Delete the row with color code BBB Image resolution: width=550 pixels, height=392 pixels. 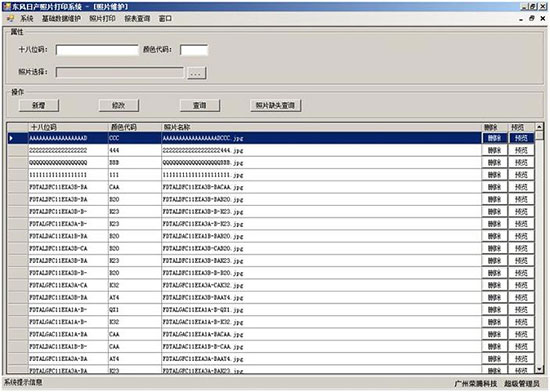[x=495, y=163]
